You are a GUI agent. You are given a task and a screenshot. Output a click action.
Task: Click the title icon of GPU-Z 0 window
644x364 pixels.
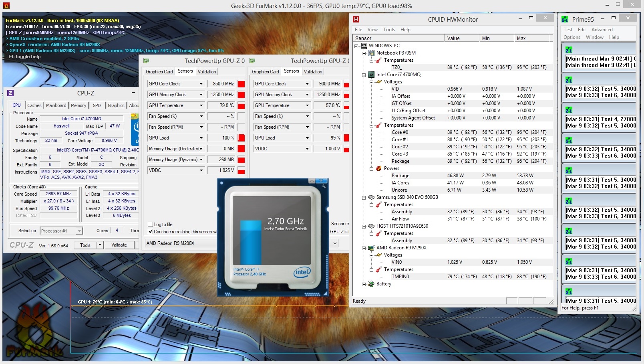tap(146, 61)
